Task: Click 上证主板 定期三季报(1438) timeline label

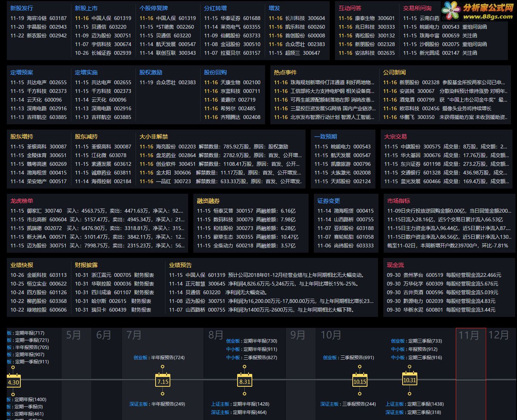Action: (x=415, y=404)
